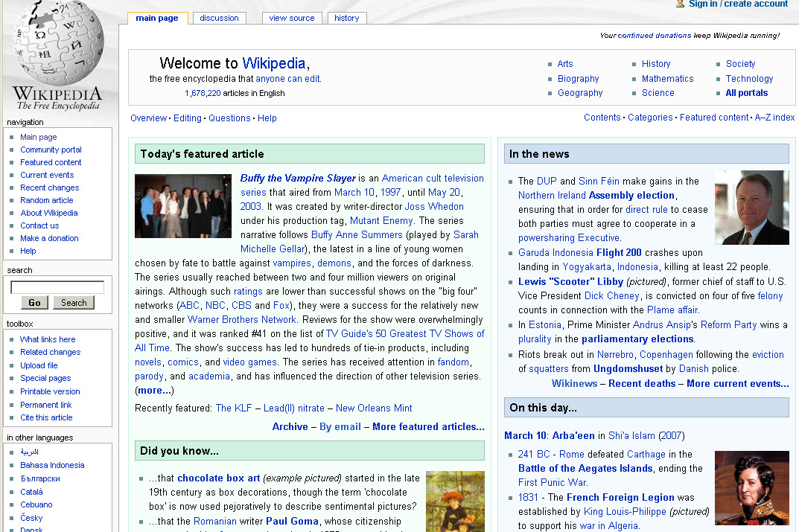Select Make a donation

[x=49, y=238]
